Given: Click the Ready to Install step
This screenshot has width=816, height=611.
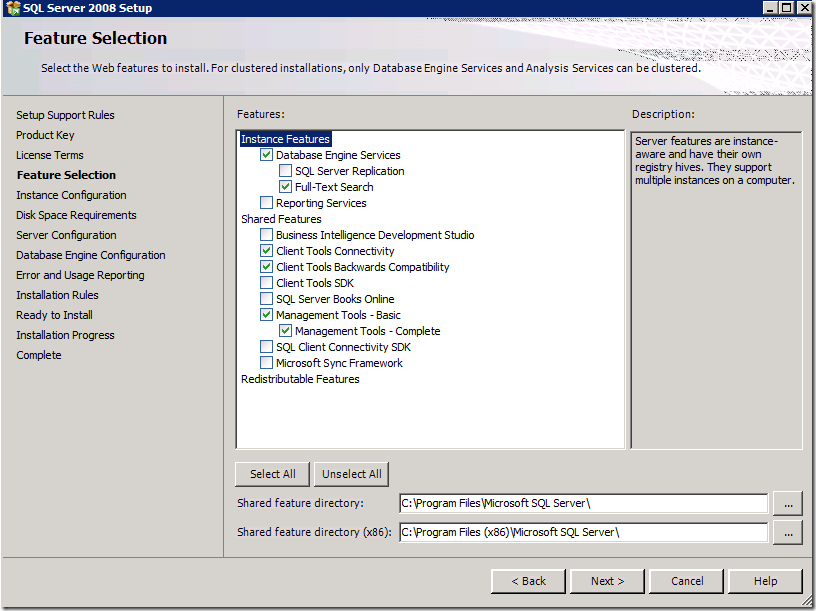Looking at the screenshot, I should pos(54,315).
